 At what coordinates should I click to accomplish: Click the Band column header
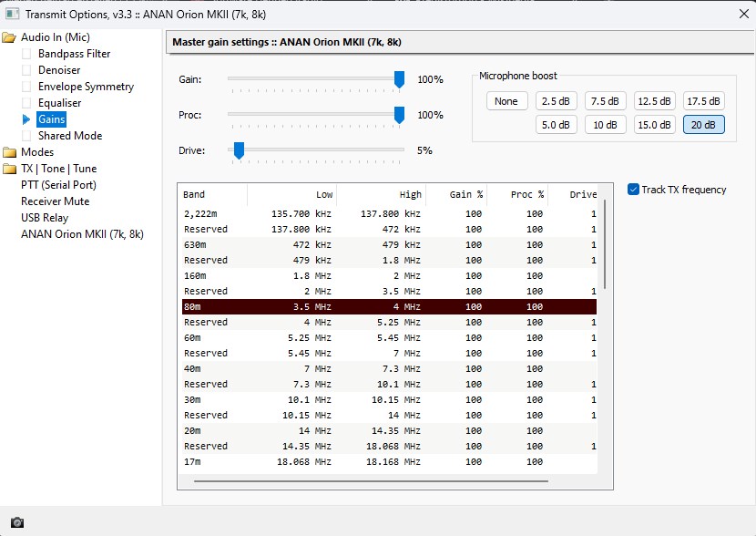(215, 194)
